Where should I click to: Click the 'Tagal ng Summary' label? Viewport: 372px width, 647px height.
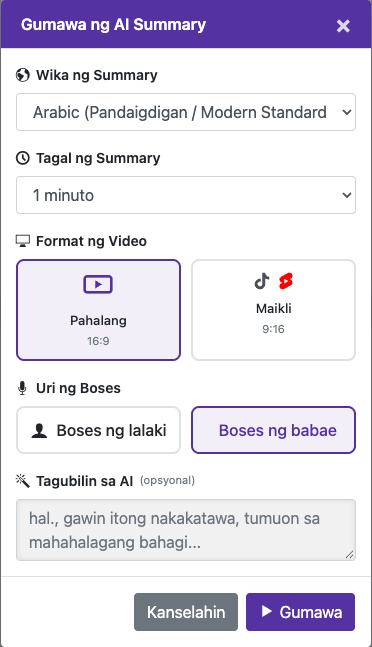coord(98,158)
